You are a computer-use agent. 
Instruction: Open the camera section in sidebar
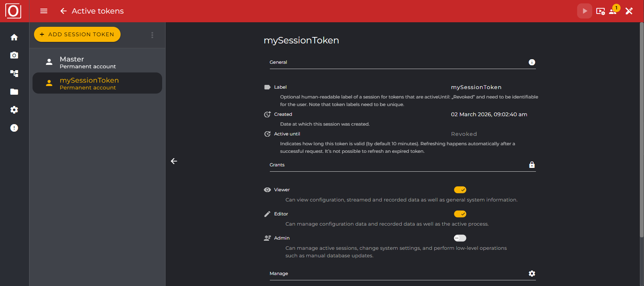[14, 55]
